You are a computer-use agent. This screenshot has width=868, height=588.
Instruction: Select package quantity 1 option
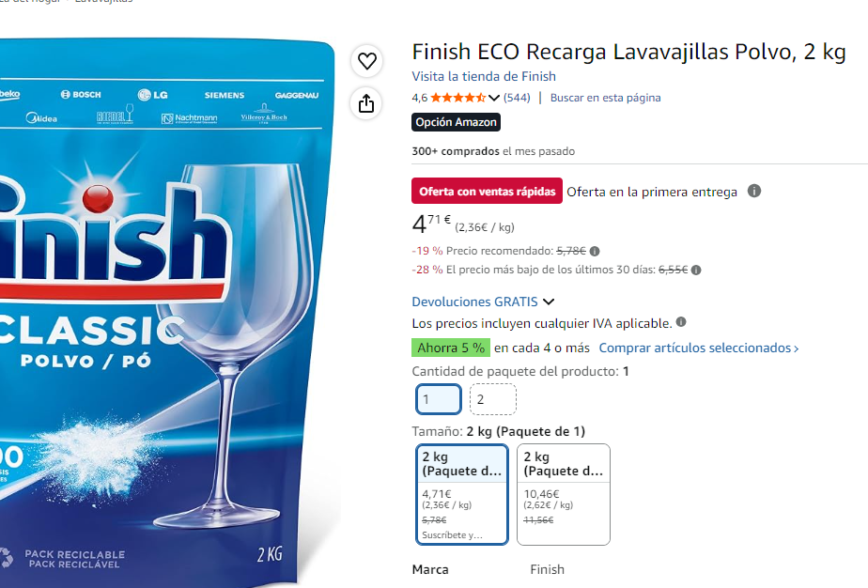pos(439,399)
